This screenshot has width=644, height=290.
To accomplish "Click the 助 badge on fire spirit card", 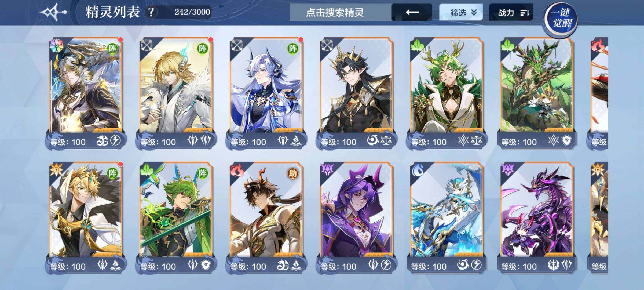I will pos(292,173).
